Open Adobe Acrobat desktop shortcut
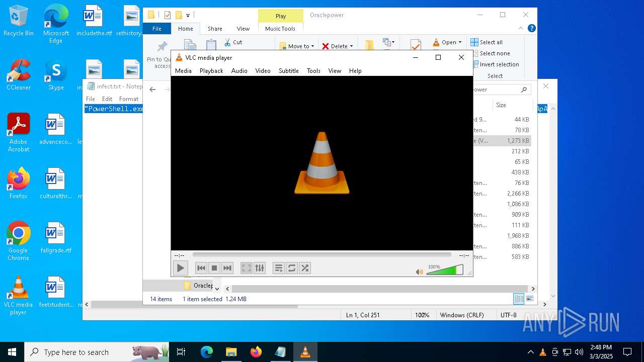The image size is (644, 362). (19, 133)
